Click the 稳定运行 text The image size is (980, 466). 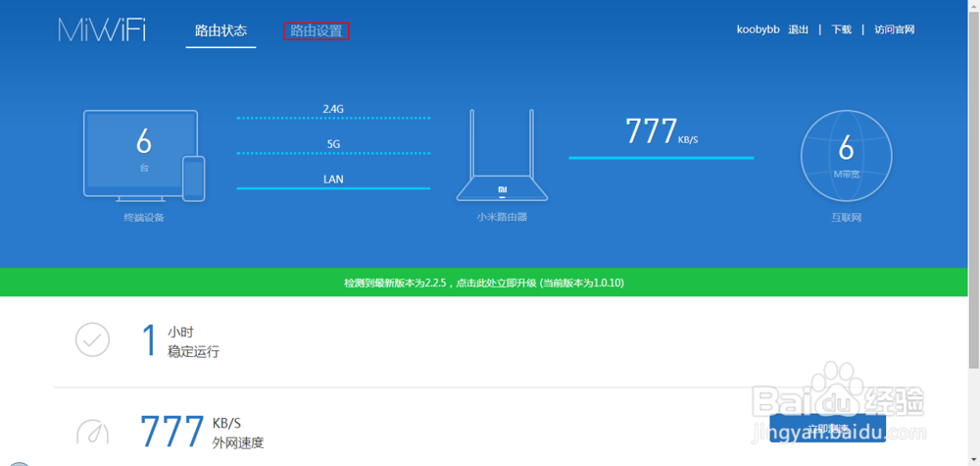pyautogui.click(x=194, y=352)
